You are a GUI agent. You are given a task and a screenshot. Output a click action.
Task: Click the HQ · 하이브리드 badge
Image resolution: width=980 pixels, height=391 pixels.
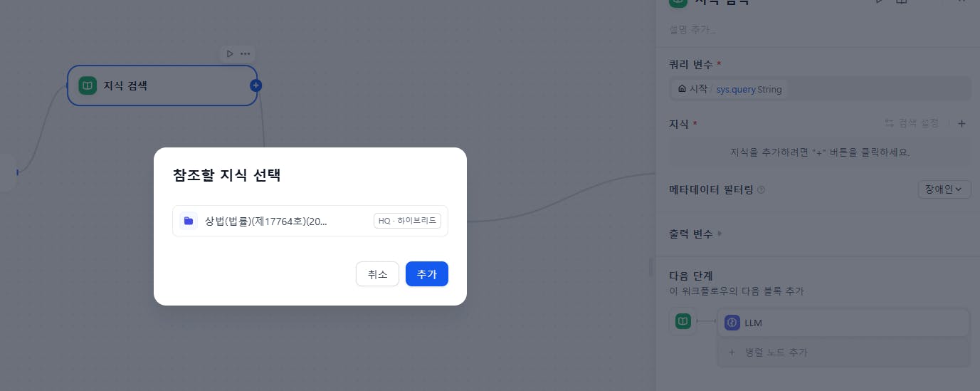[x=407, y=221]
